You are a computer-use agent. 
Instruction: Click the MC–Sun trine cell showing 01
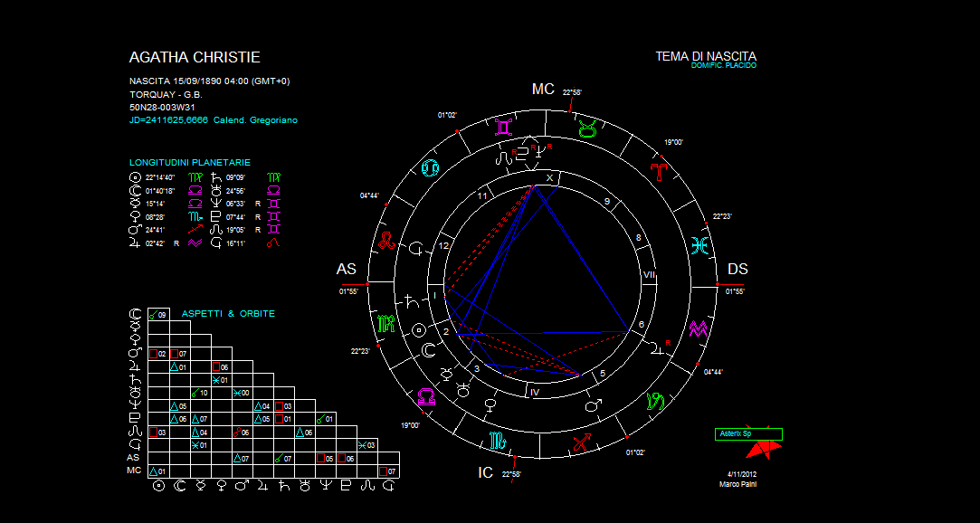coord(158,471)
